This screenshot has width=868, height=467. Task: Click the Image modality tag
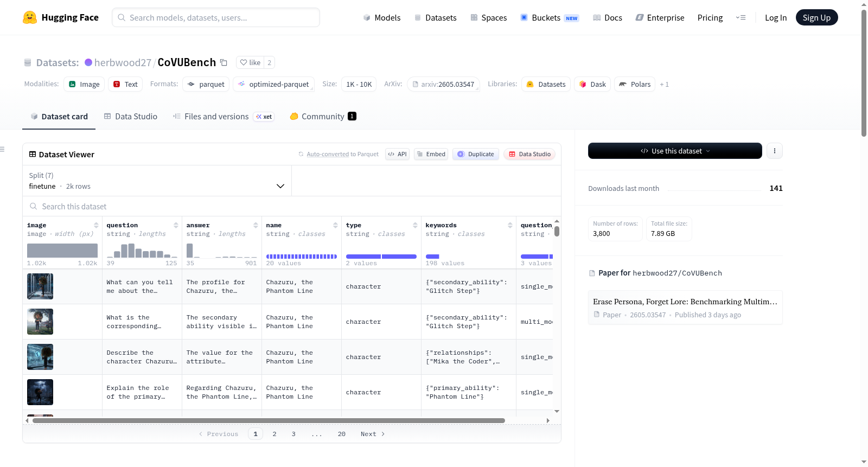84,84
